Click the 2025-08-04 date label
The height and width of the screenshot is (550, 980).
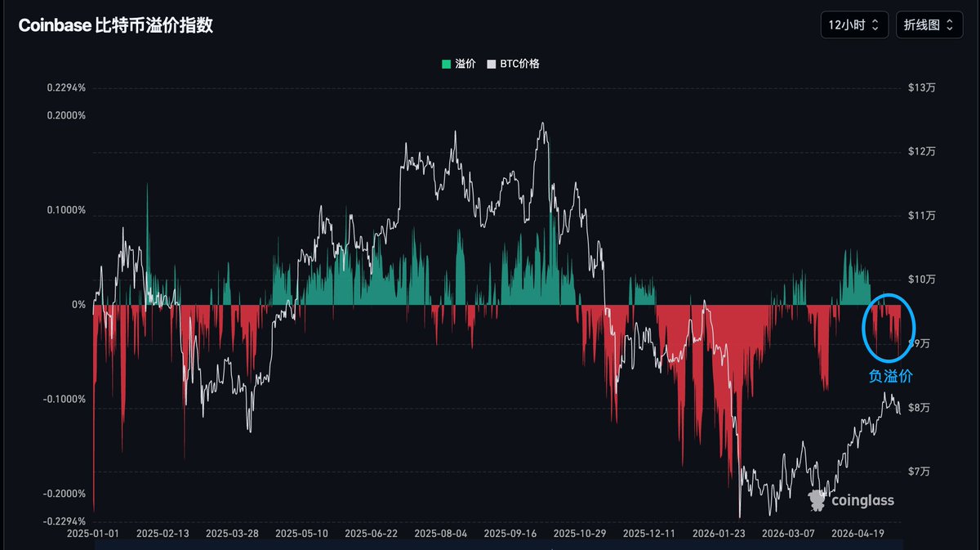click(440, 534)
